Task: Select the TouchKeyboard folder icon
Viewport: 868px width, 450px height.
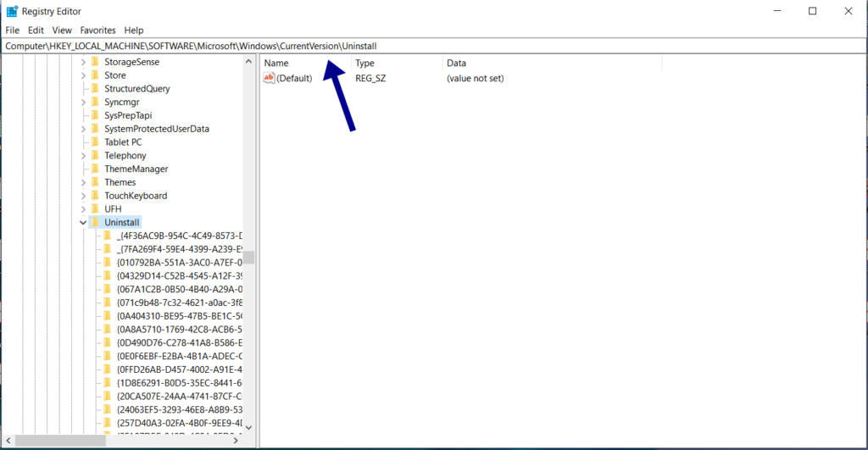Action: (95, 196)
